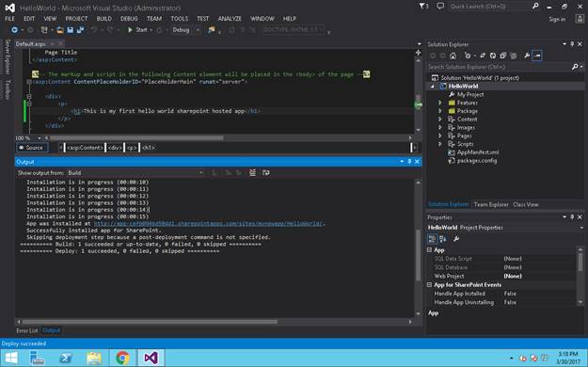Viewport: 588px width, 367px height.
Task: Click the Property Pages wrench icon
Action: click(456, 239)
